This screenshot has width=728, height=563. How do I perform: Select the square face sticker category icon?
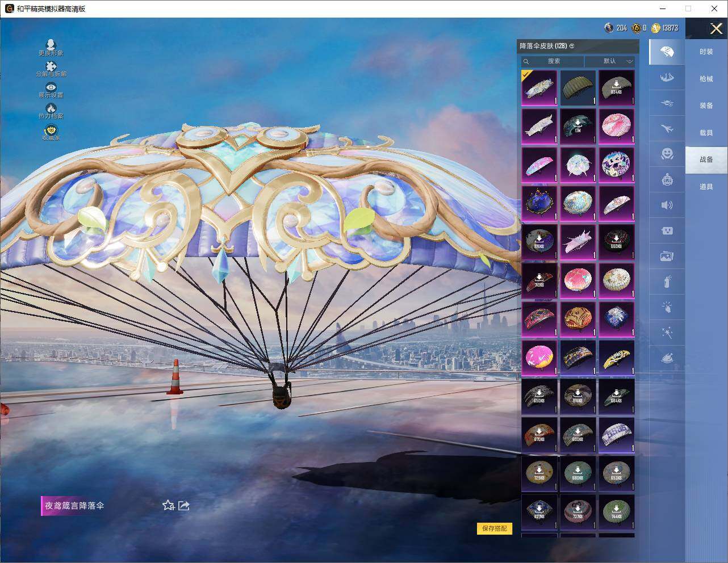click(667, 230)
